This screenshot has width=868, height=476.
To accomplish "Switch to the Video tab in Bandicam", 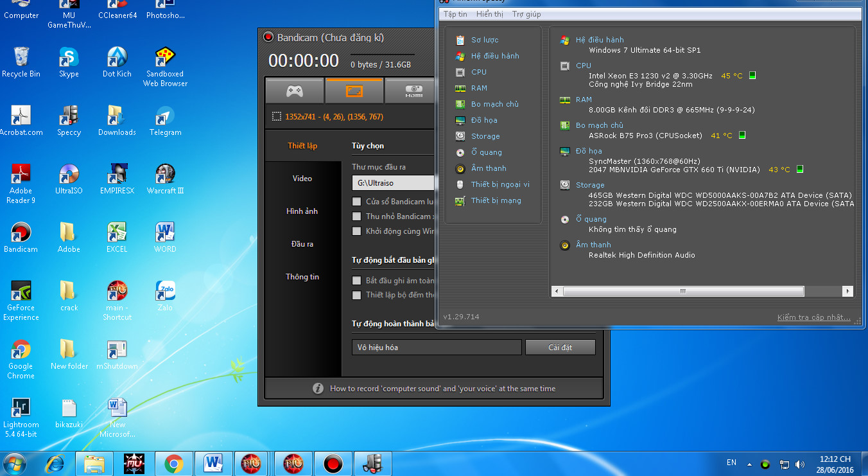I will point(302,179).
